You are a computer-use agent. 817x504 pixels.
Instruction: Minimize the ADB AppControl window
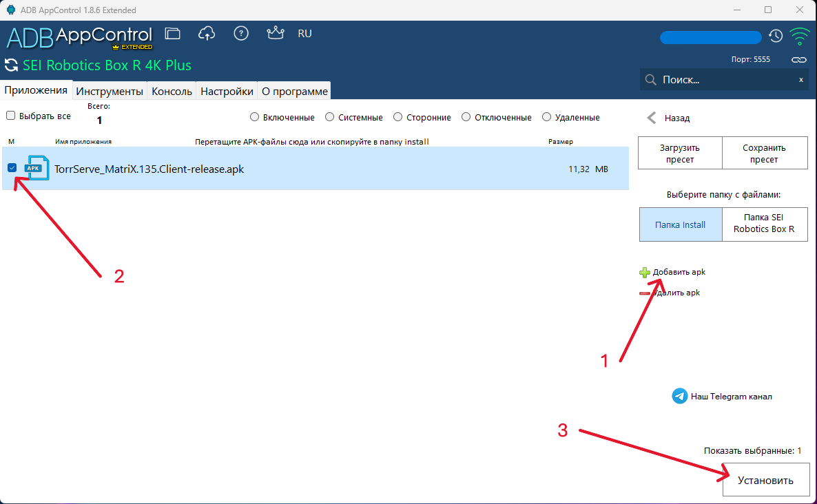click(737, 10)
